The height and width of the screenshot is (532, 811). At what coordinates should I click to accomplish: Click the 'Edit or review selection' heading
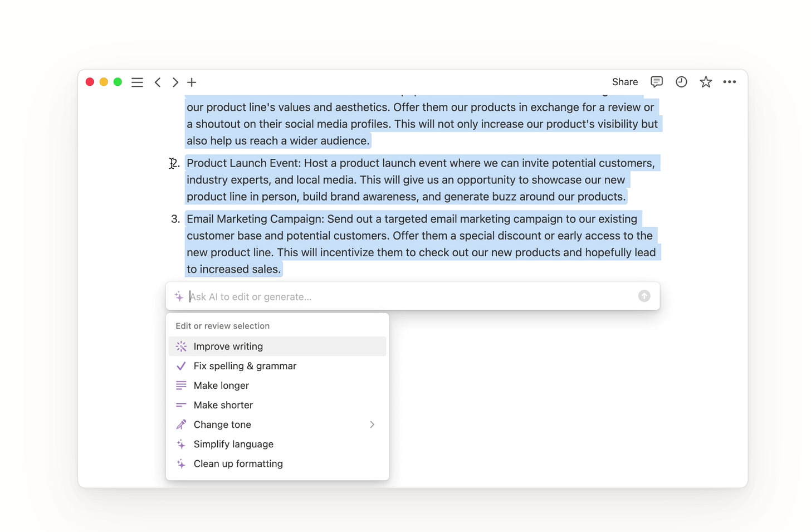[x=222, y=326]
